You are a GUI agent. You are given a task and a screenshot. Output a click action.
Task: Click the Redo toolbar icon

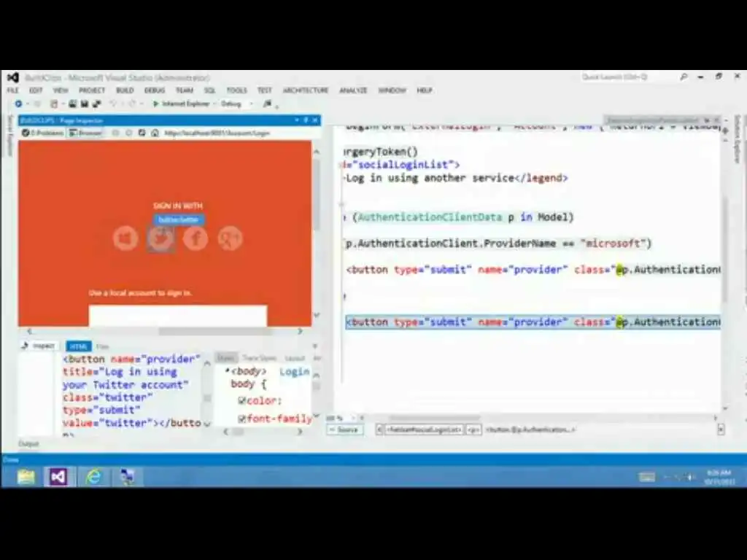click(x=132, y=104)
